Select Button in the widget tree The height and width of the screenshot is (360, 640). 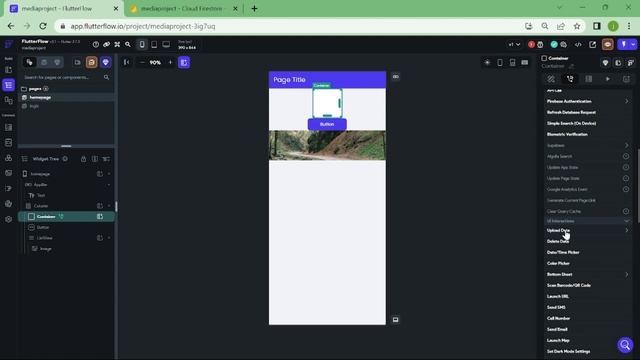pos(43,227)
